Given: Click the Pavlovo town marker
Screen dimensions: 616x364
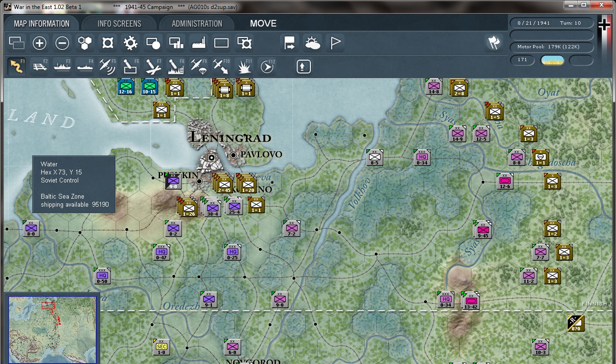Looking at the screenshot, I should coord(234,155).
